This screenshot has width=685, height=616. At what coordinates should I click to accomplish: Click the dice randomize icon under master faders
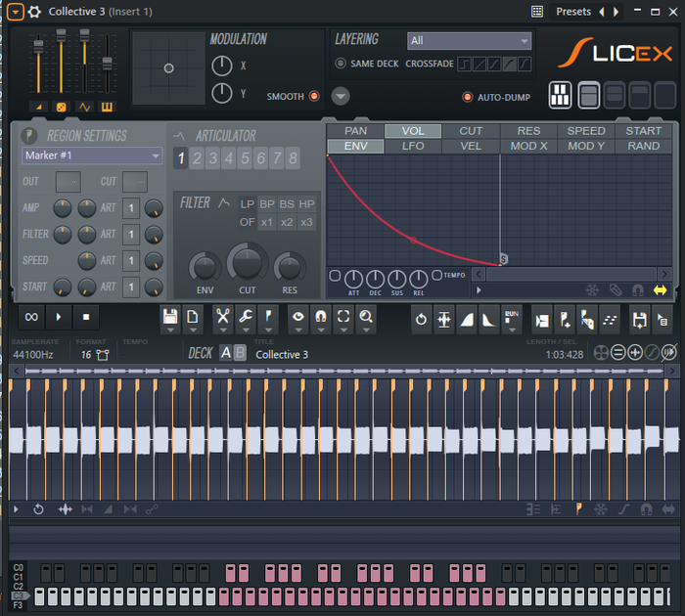(x=62, y=107)
